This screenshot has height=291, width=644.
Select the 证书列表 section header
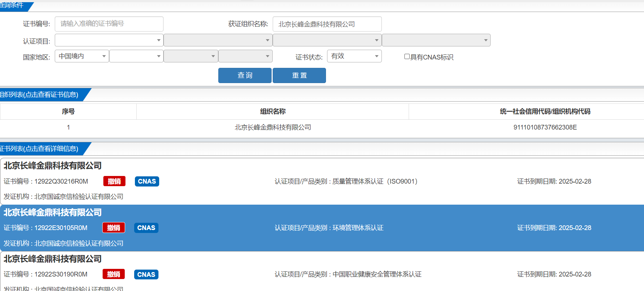coord(42,149)
